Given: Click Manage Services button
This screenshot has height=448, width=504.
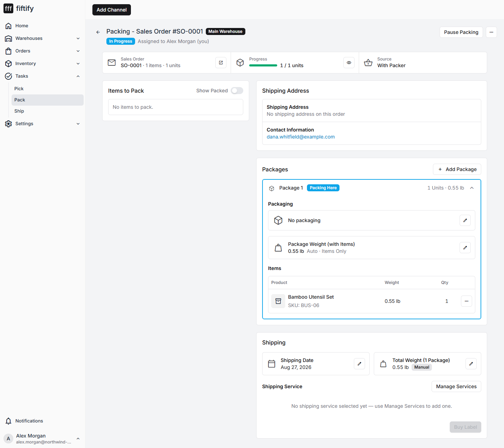Looking at the screenshot, I should 456,386.
